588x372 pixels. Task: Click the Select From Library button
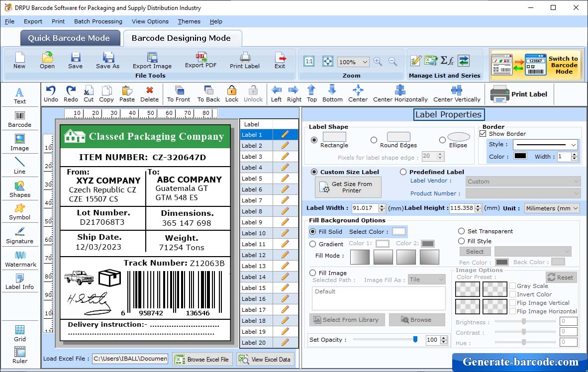(347, 320)
